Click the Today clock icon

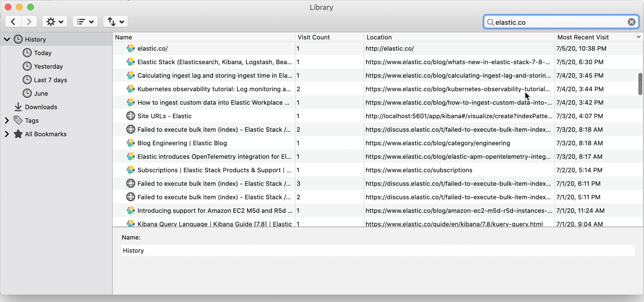point(27,53)
